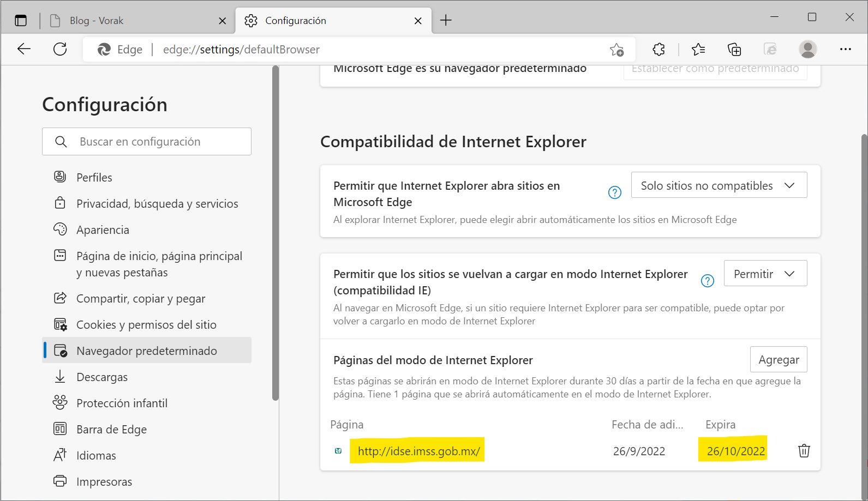Open Favorites list icon

pyautogui.click(x=698, y=50)
